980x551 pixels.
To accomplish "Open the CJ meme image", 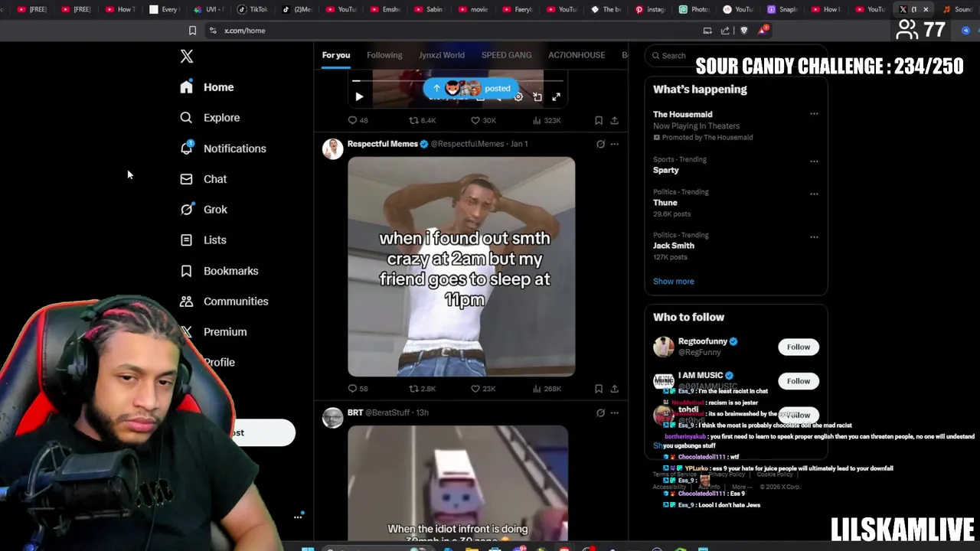I will click(461, 266).
